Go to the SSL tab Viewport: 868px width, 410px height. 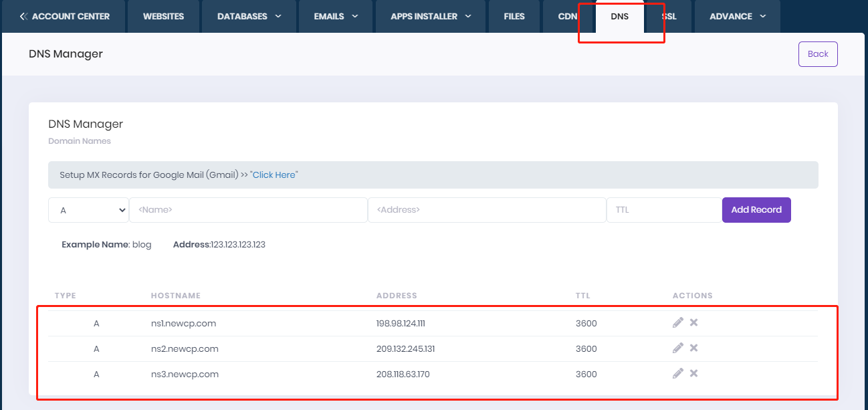click(x=668, y=16)
